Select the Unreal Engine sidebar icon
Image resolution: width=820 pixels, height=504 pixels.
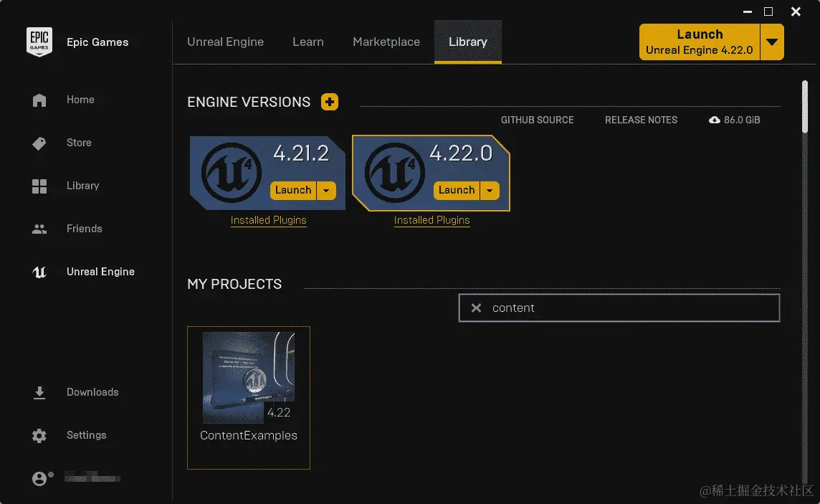[x=39, y=272]
